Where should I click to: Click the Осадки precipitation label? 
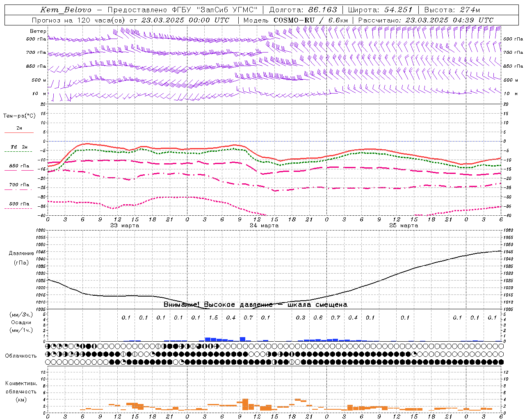21,322
